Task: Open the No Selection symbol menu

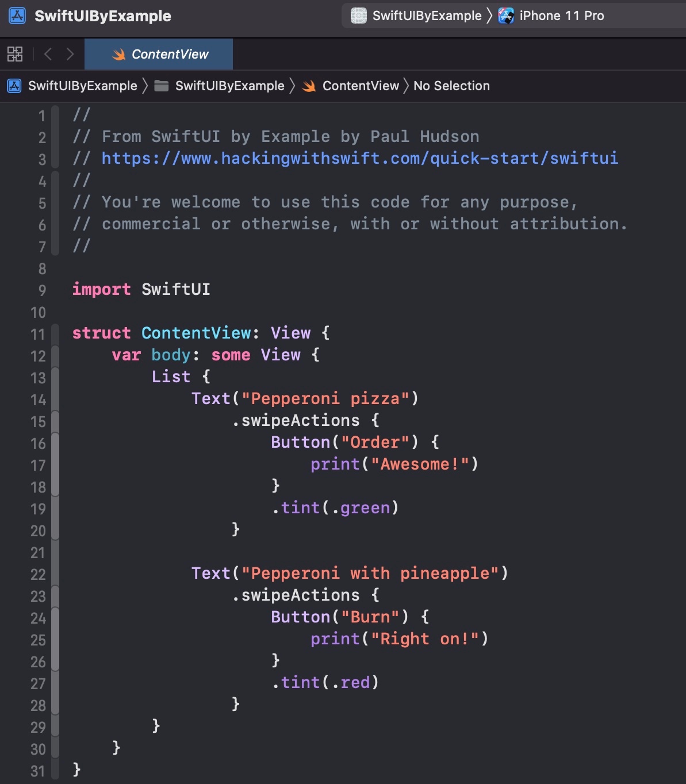Action: (x=451, y=86)
